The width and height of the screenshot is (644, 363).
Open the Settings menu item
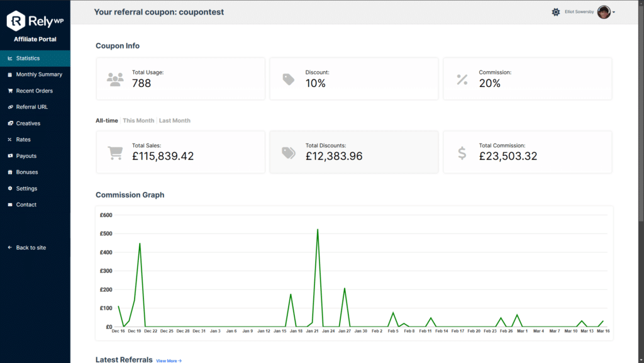35,189
